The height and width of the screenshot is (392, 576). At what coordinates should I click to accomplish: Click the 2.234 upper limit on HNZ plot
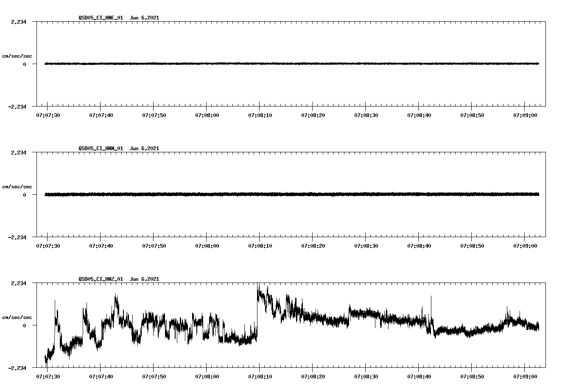click(18, 283)
